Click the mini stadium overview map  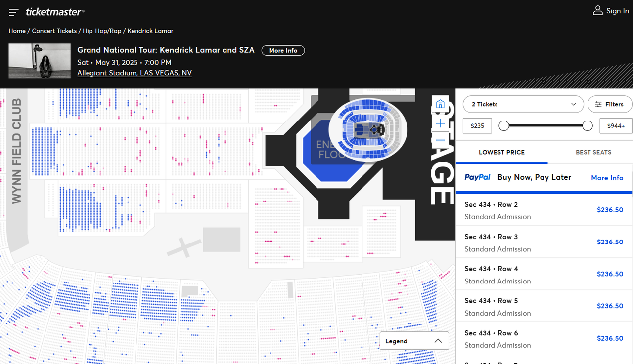point(368,130)
